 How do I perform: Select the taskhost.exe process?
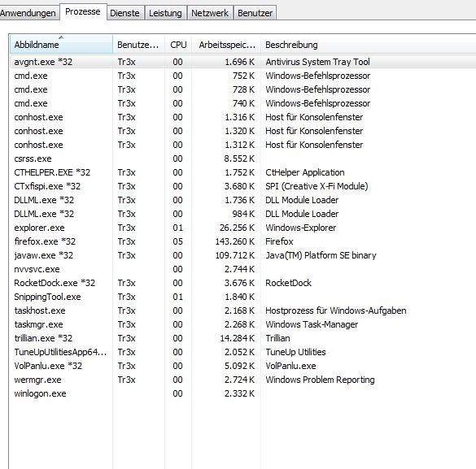point(242,310)
